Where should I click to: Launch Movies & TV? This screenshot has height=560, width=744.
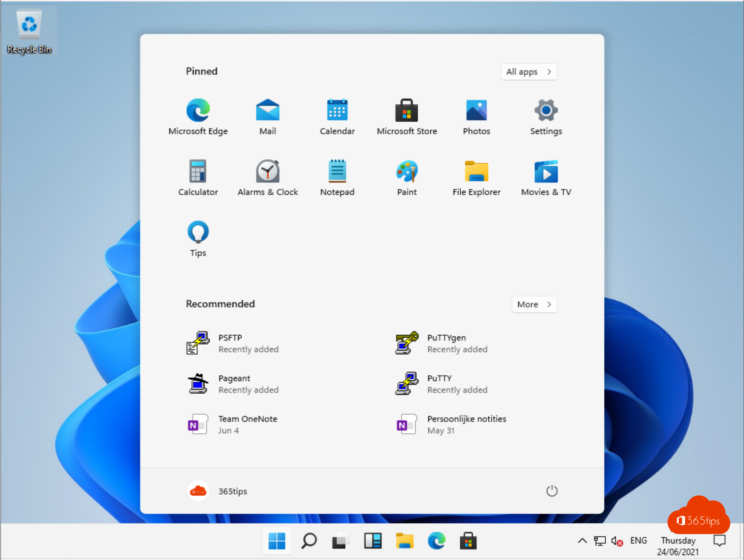click(546, 177)
